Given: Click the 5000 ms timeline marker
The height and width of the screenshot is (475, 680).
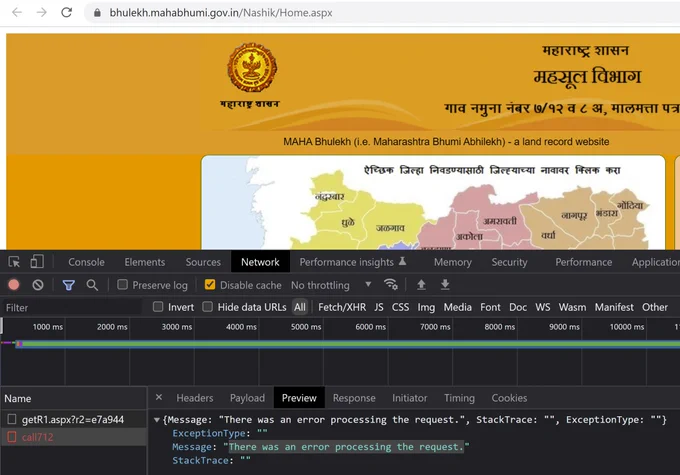Looking at the screenshot, I should point(306,327).
